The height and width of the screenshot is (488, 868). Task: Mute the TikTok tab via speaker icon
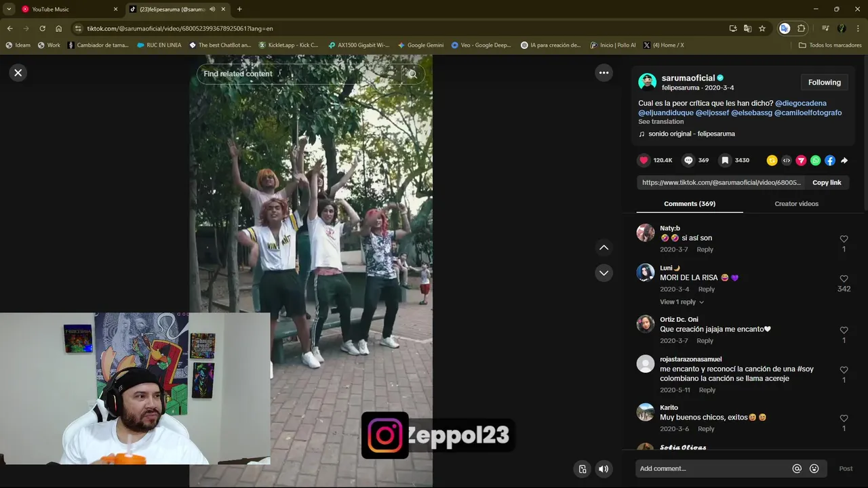point(213,9)
